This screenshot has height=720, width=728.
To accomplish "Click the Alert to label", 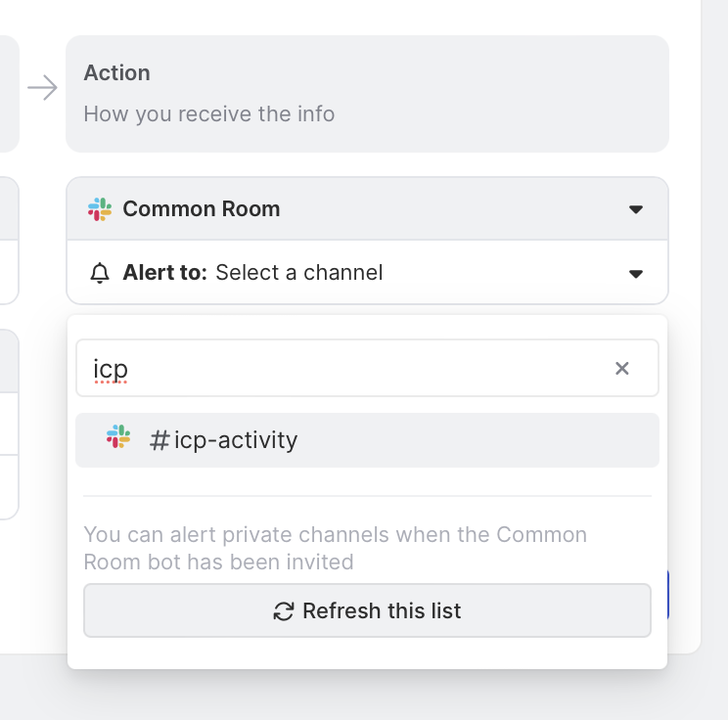I will 164,273.
